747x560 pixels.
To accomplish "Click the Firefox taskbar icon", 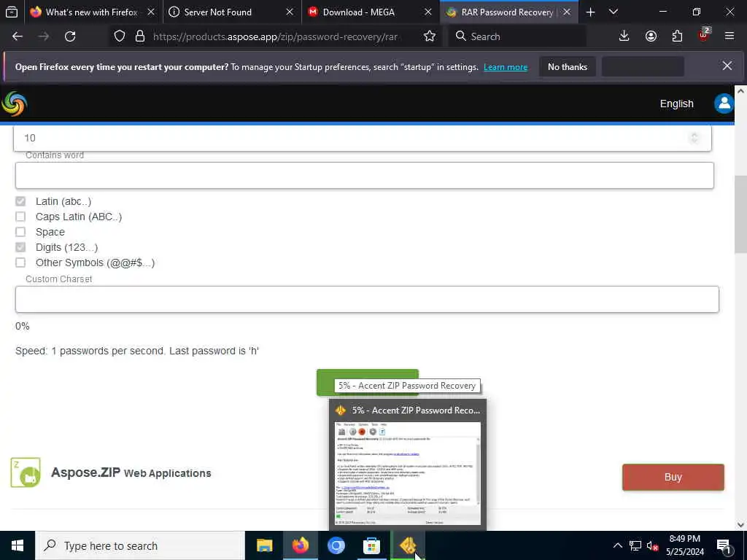I will [300, 545].
